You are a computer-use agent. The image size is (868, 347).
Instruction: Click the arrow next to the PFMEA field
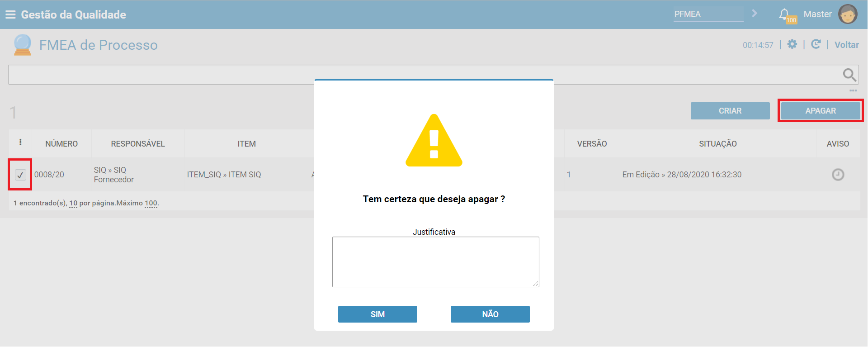pyautogui.click(x=754, y=14)
